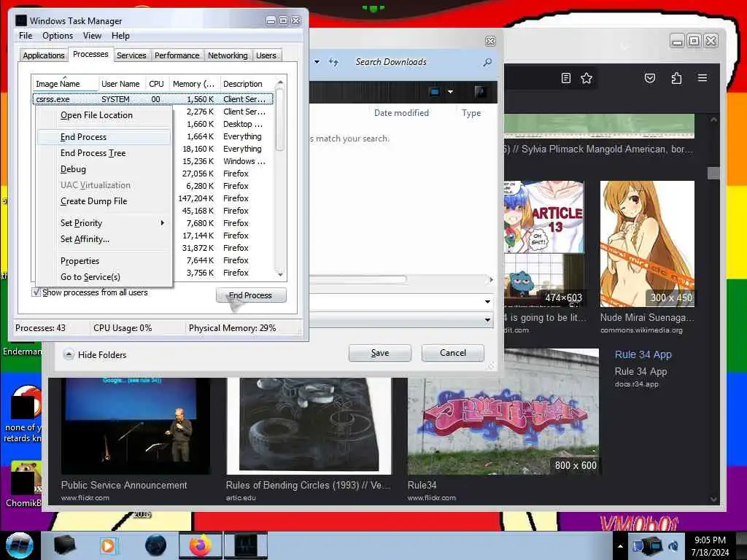Open the Task Manager taskbar icon
Screen dimensions: 747x560
246,545
